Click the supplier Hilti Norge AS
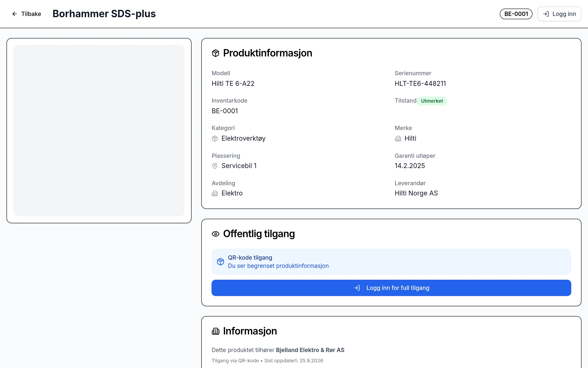Image resolution: width=588 pixels, height=368 pixels. point(416,193)
